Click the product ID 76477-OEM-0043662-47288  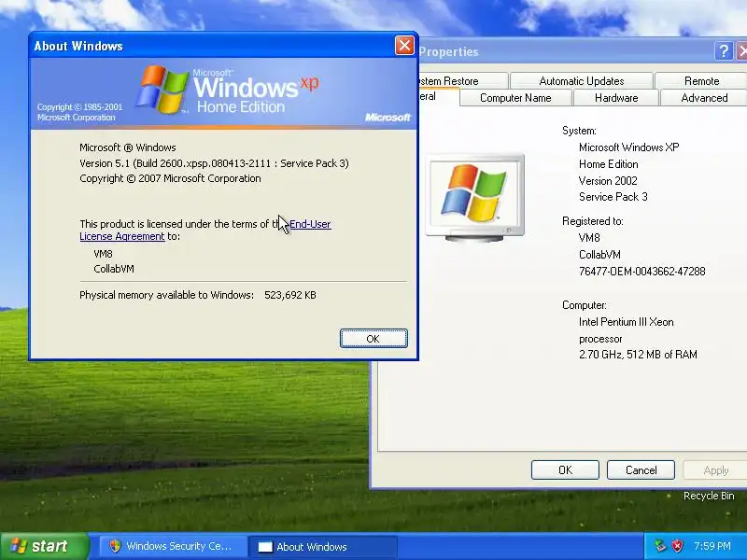point(641,272)
